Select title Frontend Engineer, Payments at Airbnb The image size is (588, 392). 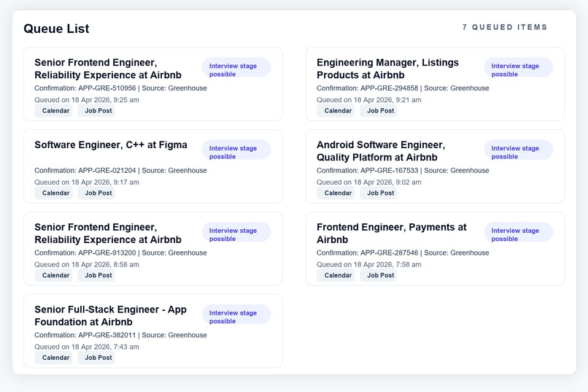coord(392,233)
